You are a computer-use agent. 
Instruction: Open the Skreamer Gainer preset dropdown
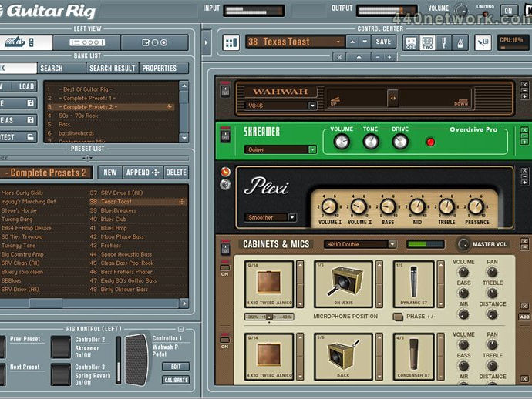[312, 149]
